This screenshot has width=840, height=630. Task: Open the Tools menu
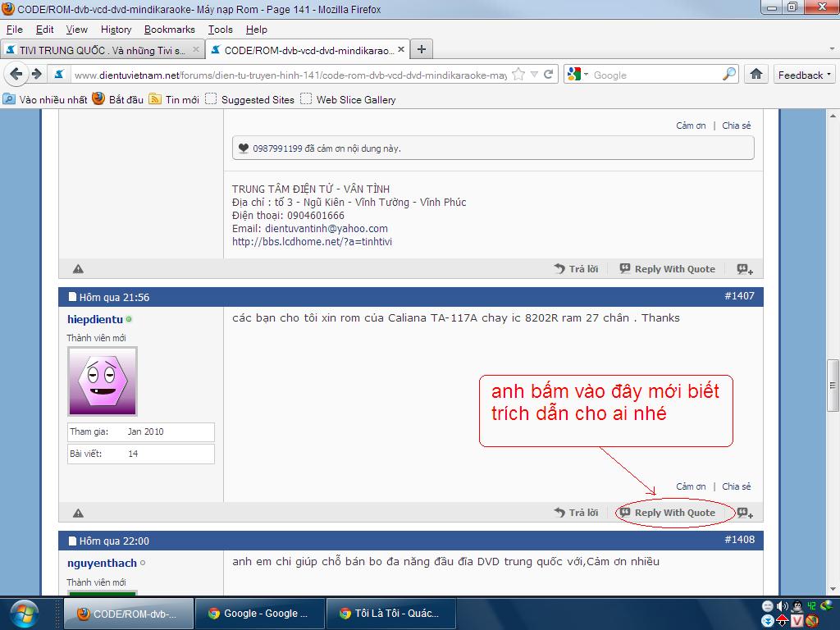coord(220,30)
